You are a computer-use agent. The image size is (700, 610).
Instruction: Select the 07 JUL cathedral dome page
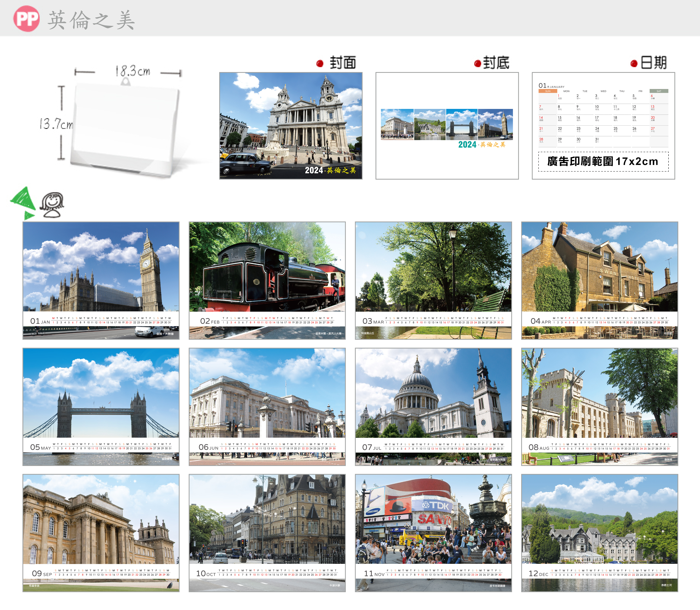pos(433,406)
